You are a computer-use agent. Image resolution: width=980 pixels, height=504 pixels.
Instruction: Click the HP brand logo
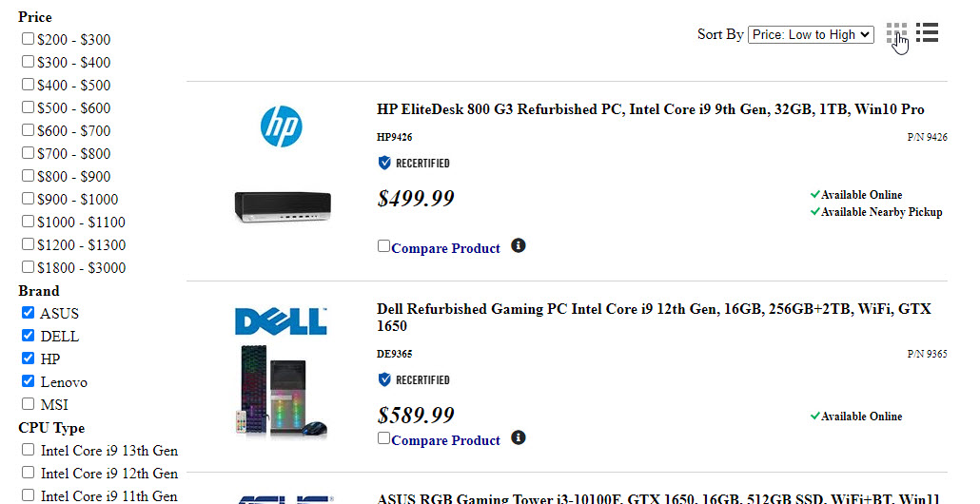click(282, 126)
